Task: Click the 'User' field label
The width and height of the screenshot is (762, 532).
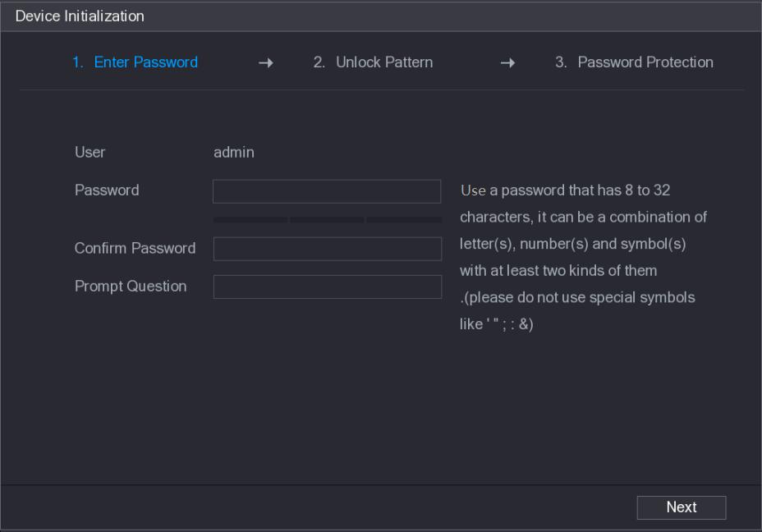Action: [x=90, y=153]
